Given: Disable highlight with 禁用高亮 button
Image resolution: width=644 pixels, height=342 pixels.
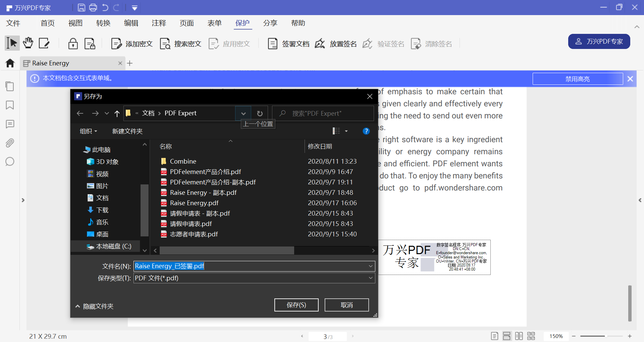Looking at the screenshot, I should click(577, 79).
